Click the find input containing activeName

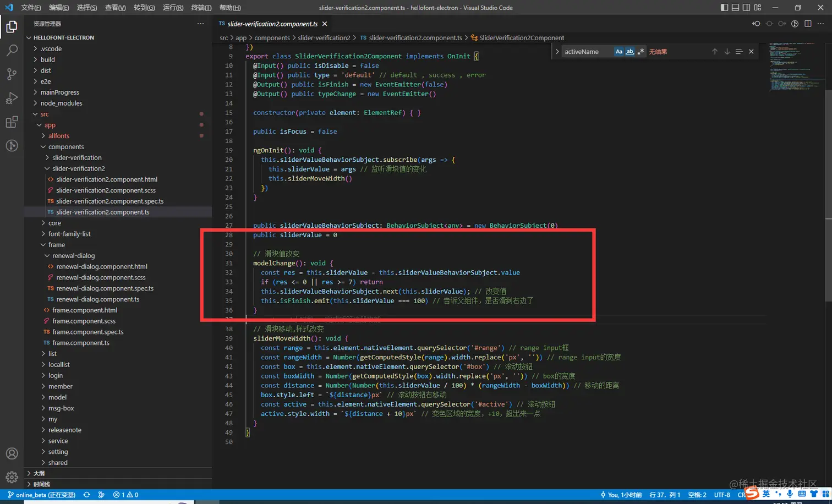pos(588,52)
